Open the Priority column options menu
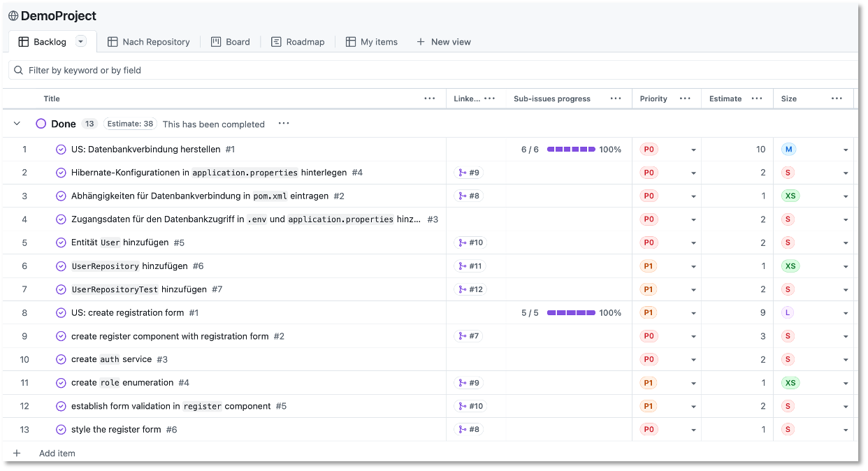The image size is (868, 471). pyautogui.click(x=685, y=99)
